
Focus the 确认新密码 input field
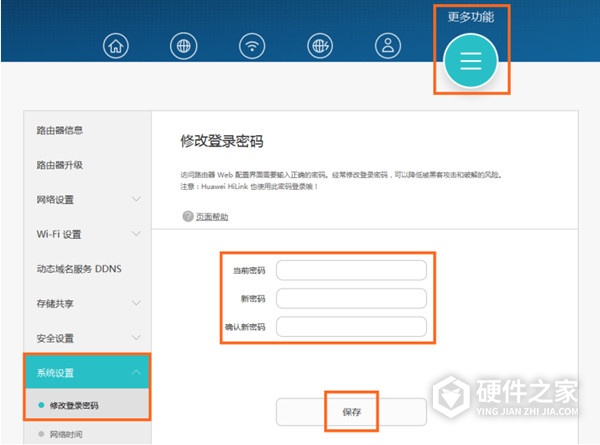(351, 327)
